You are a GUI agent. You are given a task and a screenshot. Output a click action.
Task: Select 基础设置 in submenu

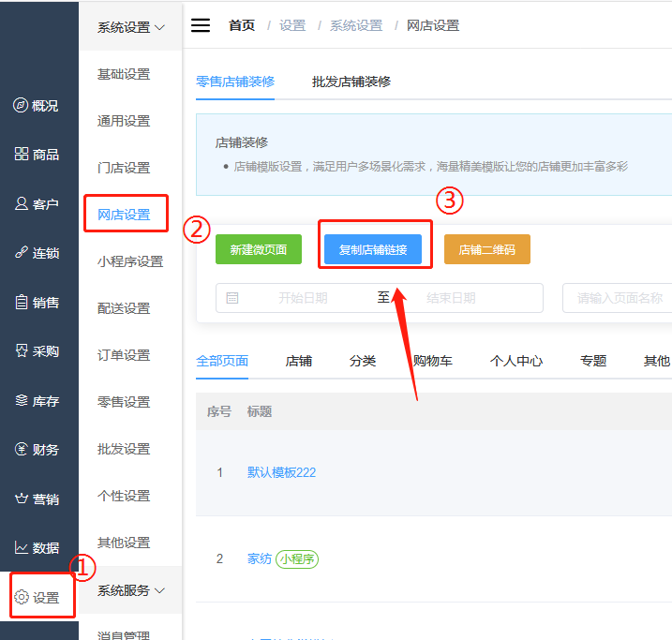pyautogui.click(x=124, y=74)
